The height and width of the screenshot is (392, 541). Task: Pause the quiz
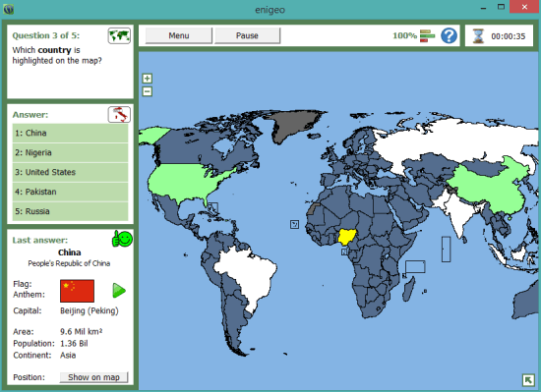pos(247,35)
